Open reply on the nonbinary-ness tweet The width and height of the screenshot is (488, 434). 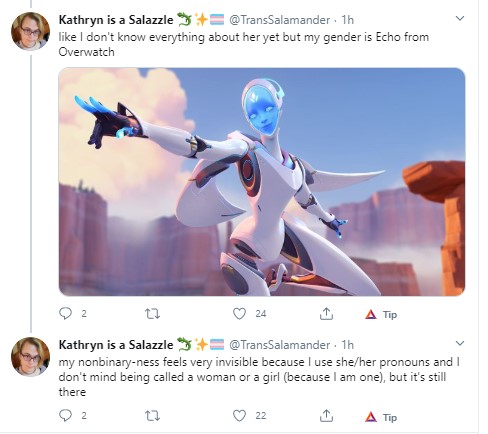[x=65, y=416]
